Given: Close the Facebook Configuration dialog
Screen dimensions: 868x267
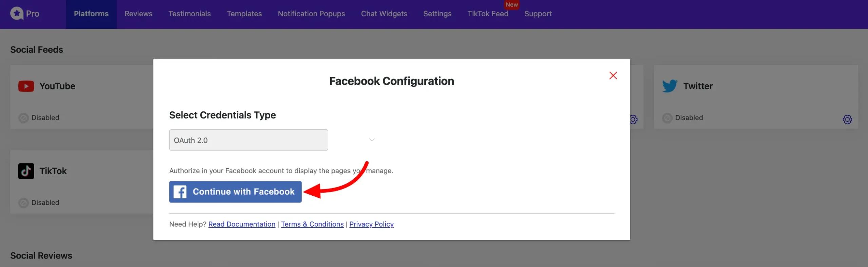Looking at the screenshot, I should point(613,75).
